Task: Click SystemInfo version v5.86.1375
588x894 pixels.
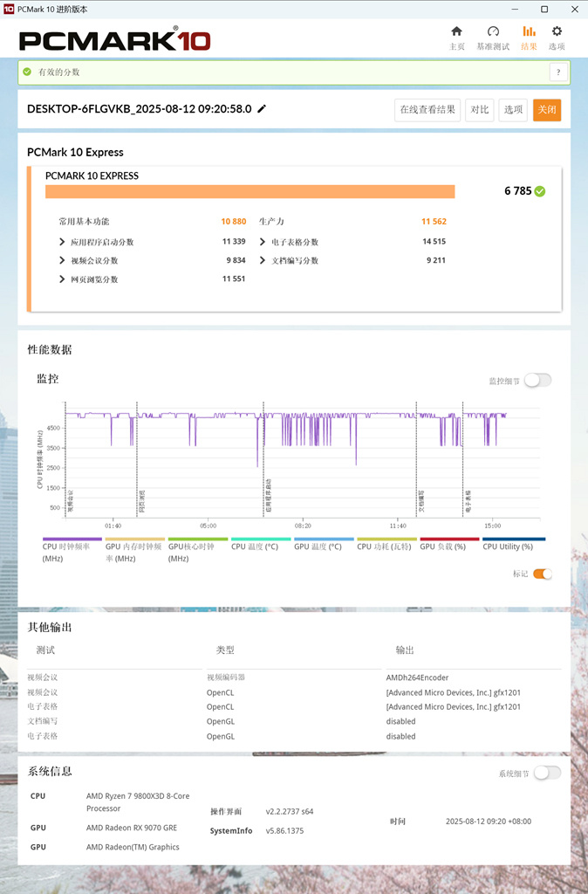Action: pyautogui.click(x=285, y=831)
